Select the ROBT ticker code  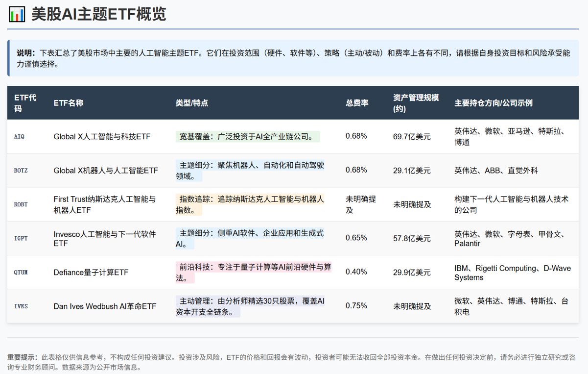tap(21, 204)
